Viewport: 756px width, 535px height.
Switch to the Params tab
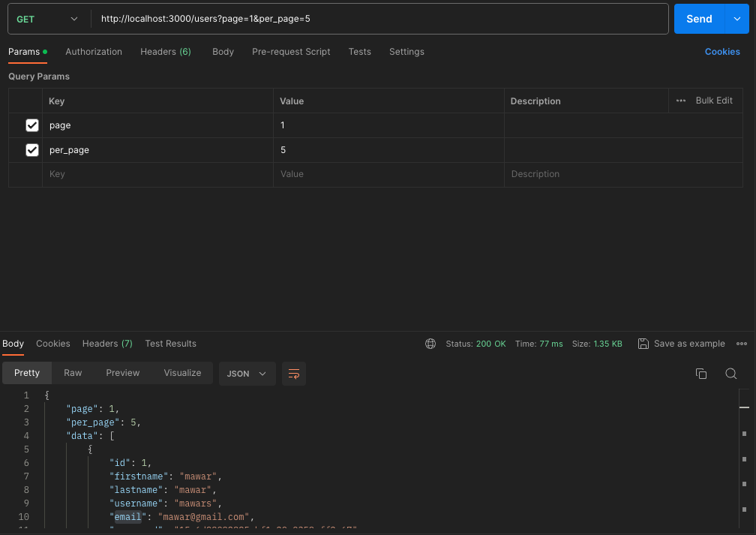pyautogui.click(x=28, y=52)
